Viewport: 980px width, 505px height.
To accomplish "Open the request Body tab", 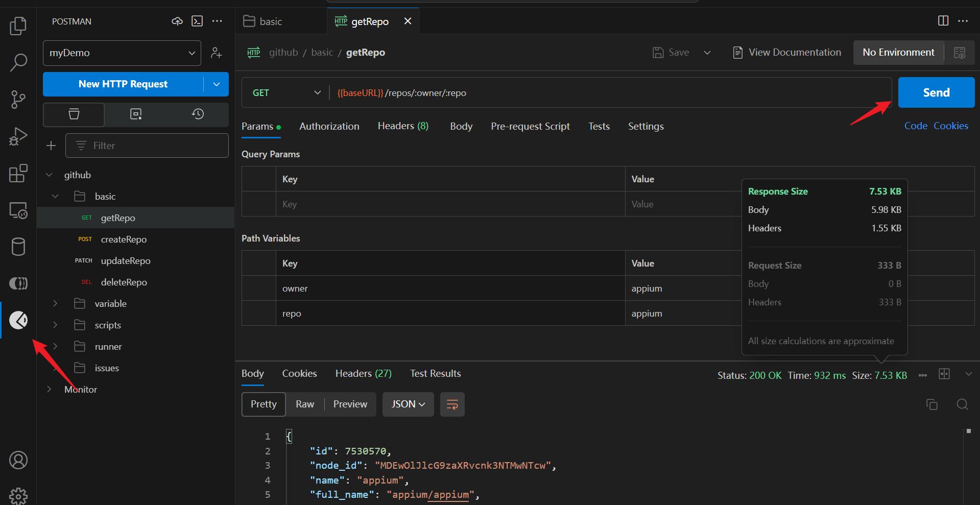I will pyautogui.click(x=461, y=126).
